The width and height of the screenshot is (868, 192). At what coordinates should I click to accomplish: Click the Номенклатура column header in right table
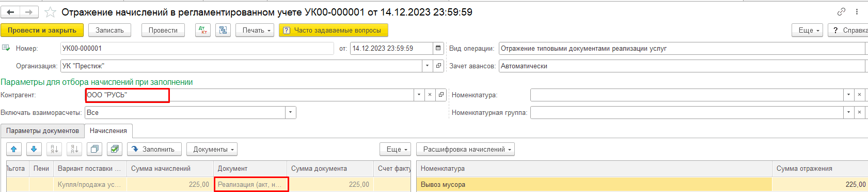[x=594, y=168]
